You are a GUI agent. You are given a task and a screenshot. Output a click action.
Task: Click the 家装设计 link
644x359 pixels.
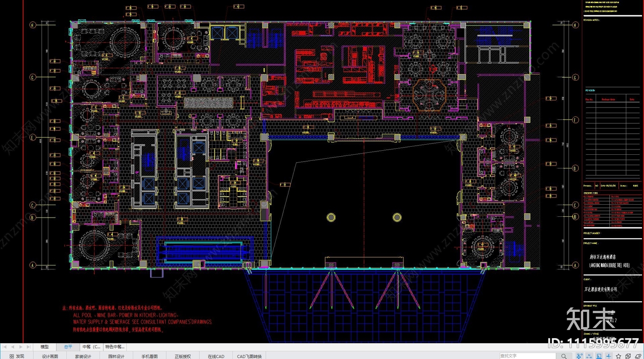pyautogui.click(x=83, y=356)
